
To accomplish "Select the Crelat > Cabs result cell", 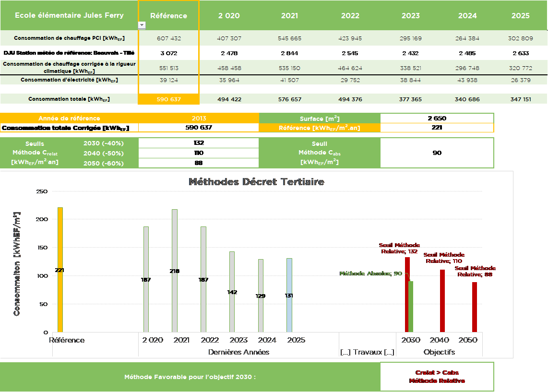I will click(437, 377).
